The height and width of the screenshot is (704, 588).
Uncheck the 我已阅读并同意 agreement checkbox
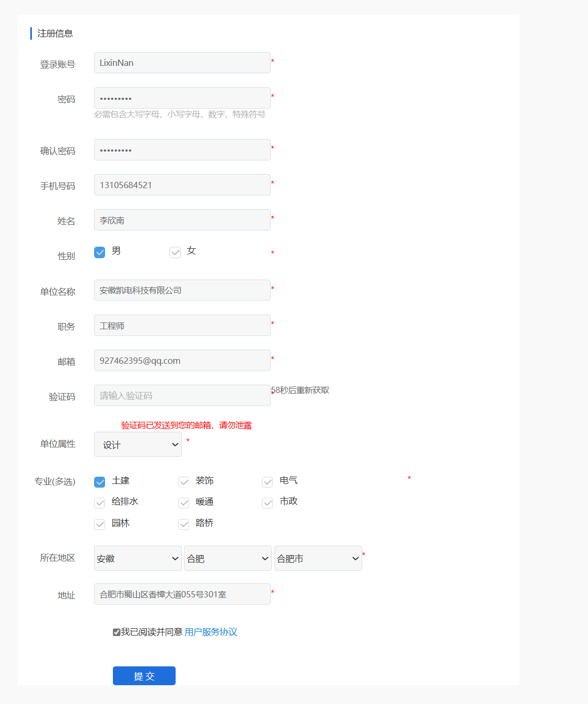(x=117, y=632)
